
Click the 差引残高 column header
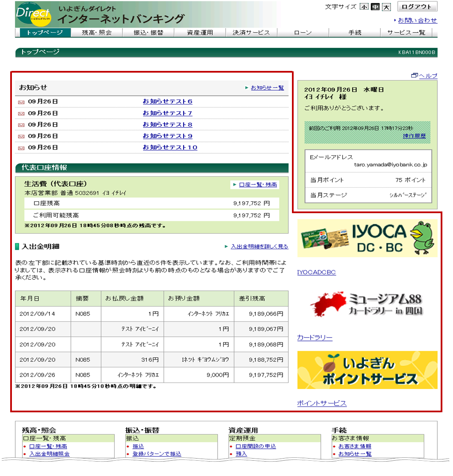coord(261,299)
